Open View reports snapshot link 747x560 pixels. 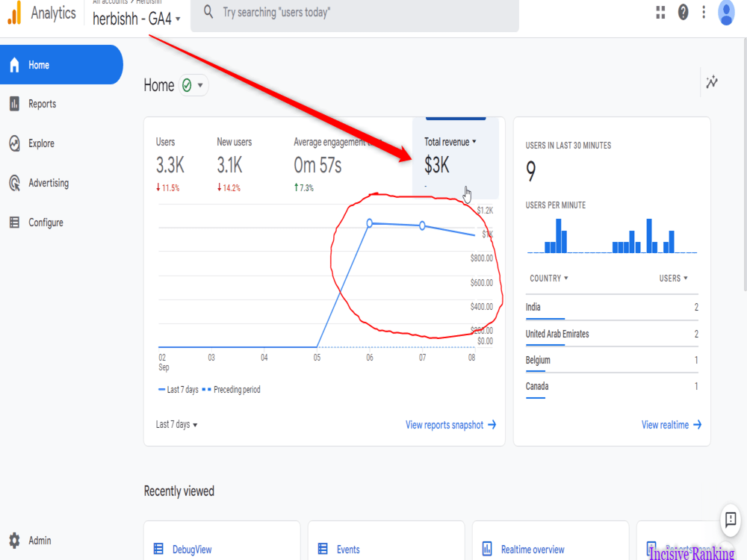click(x=450, y=425)
